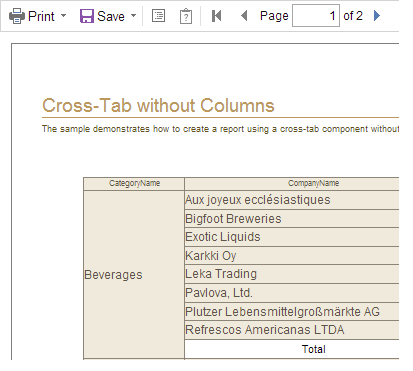Image resolution: width=413 pixels, height=371 pixels.
Task: Click the CompanyName column header
Action: pos(292,184)
